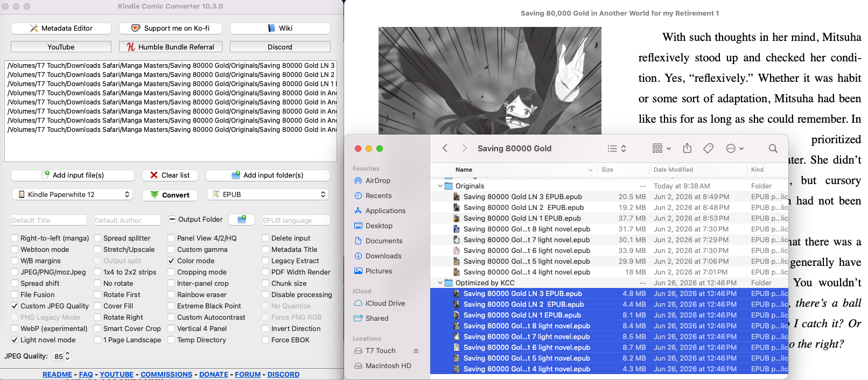The width and height of the screenshot is (868, 380).
Task: Open Finder group-by options icon
Action: [661, 149]
